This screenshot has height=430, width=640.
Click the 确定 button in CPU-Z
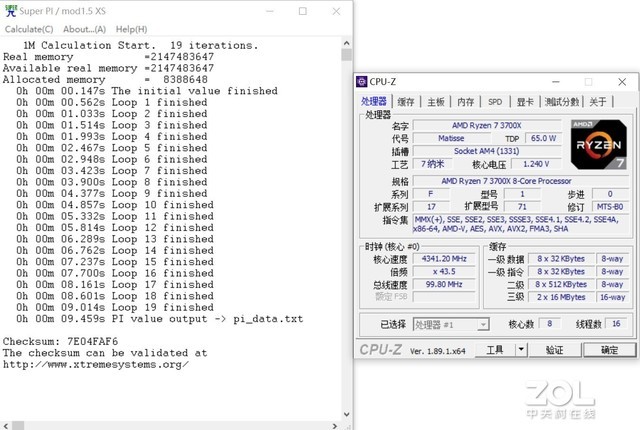(x=609, y=350)
